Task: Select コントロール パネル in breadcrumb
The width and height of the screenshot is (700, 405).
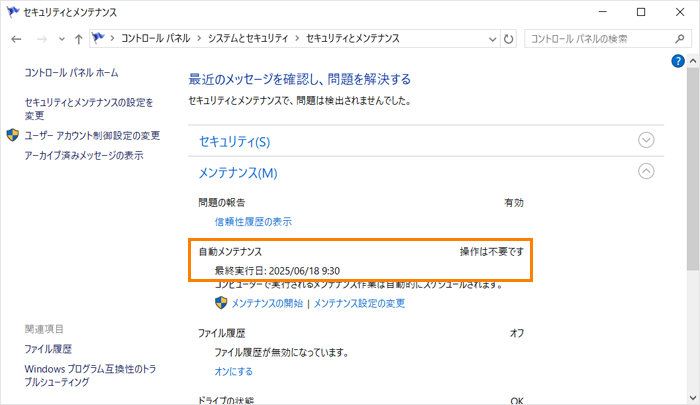Action: pyautogui.click(x=156, y=38)
